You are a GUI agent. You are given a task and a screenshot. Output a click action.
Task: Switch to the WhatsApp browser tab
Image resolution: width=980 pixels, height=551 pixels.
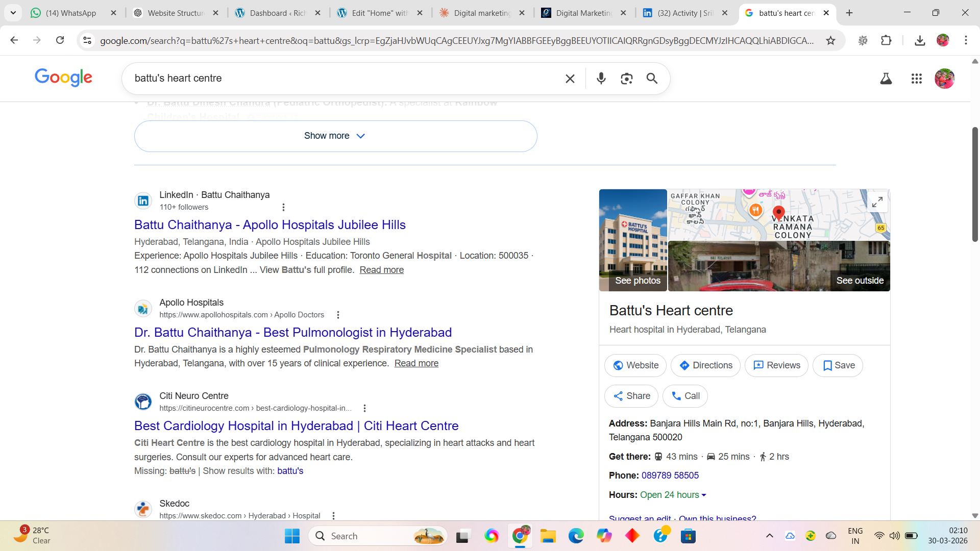[x=71, y=13]
